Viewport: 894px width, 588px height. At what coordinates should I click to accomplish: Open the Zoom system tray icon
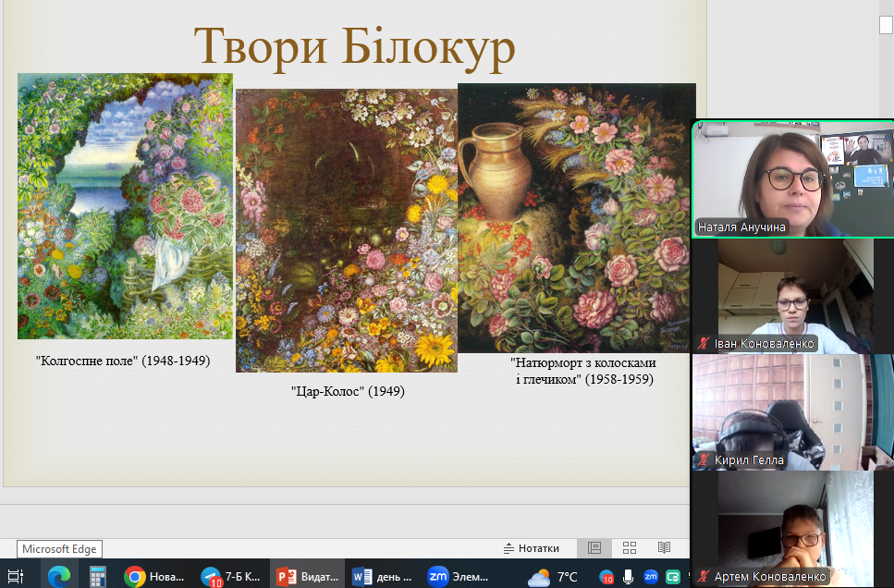(x=650, y=577)
